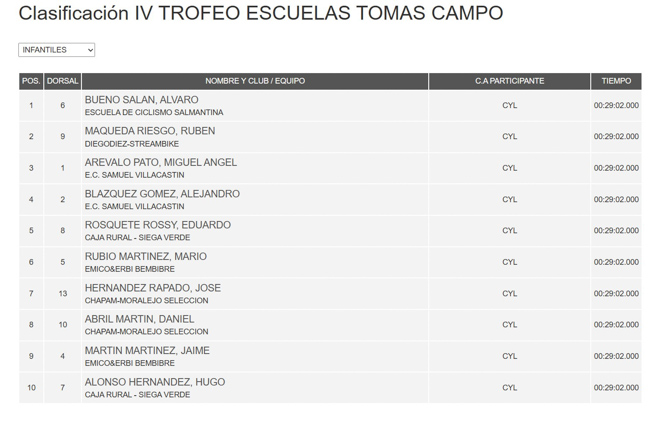Click the POS. column header
This screenshot has height=421, width=670.
[31, 81]
